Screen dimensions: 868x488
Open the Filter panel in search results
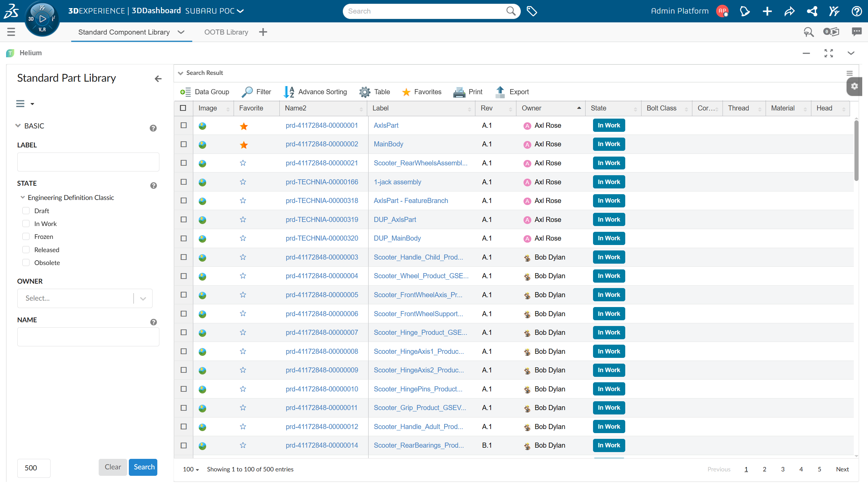(x=256, y=92)
